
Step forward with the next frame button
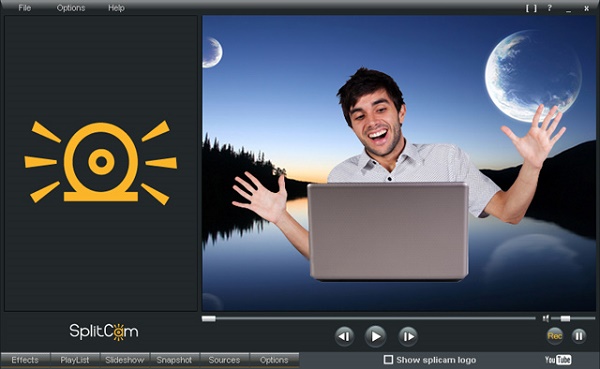click(x=408, y=336)
